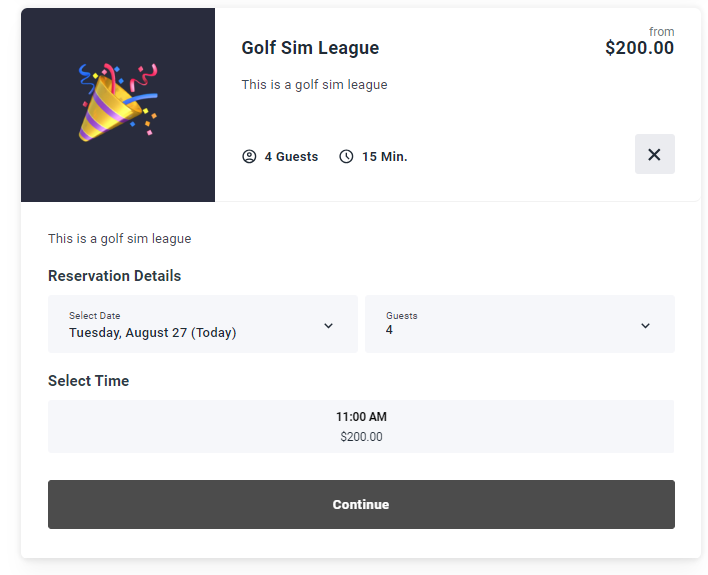Click the 4 Guests label
708x575 pixels.
[x=291, y=157]
